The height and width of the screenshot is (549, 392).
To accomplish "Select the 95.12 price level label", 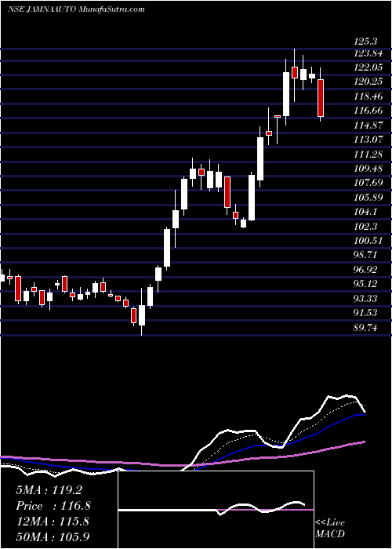I will point(366,284).
